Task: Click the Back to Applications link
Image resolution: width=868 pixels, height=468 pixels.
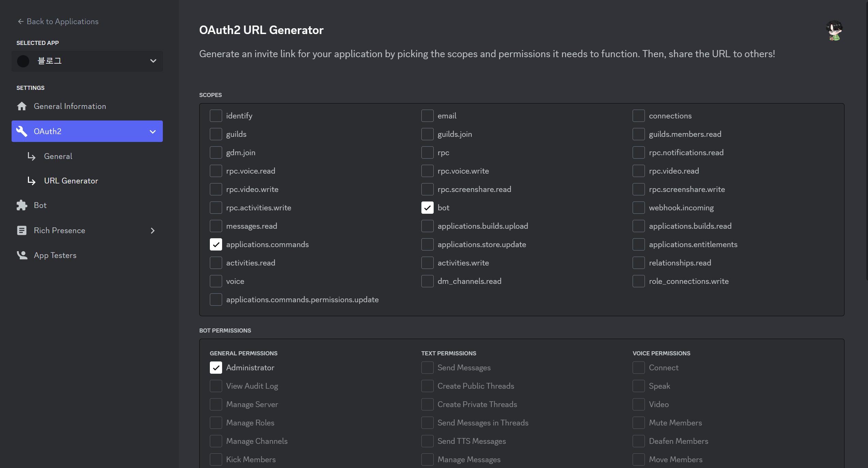Action: point(62,21)
